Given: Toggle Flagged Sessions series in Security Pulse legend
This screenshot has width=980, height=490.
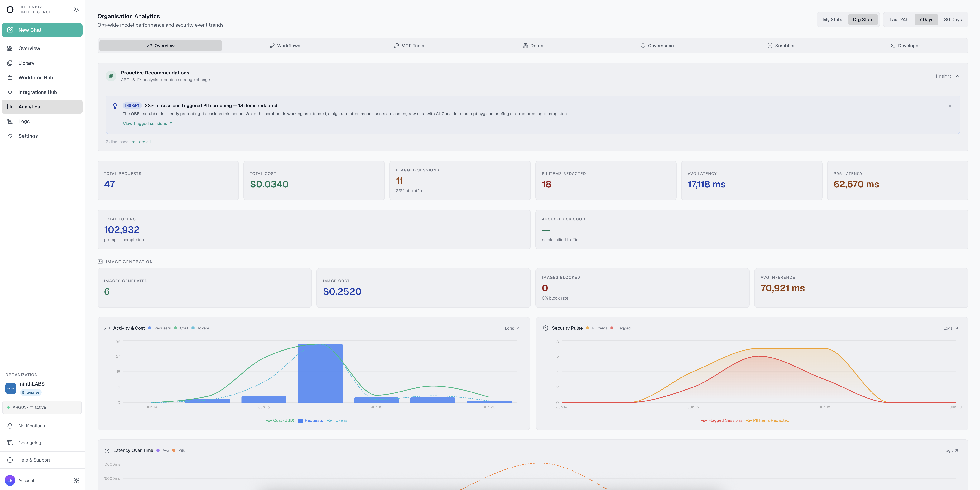Looking at the screenshot, I should 722,420.
